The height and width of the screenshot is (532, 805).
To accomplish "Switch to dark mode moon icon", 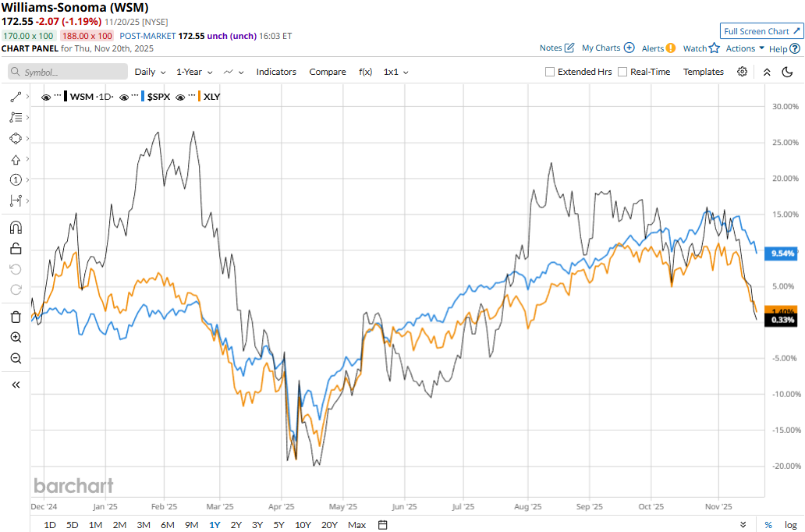I will pos(787,72).
